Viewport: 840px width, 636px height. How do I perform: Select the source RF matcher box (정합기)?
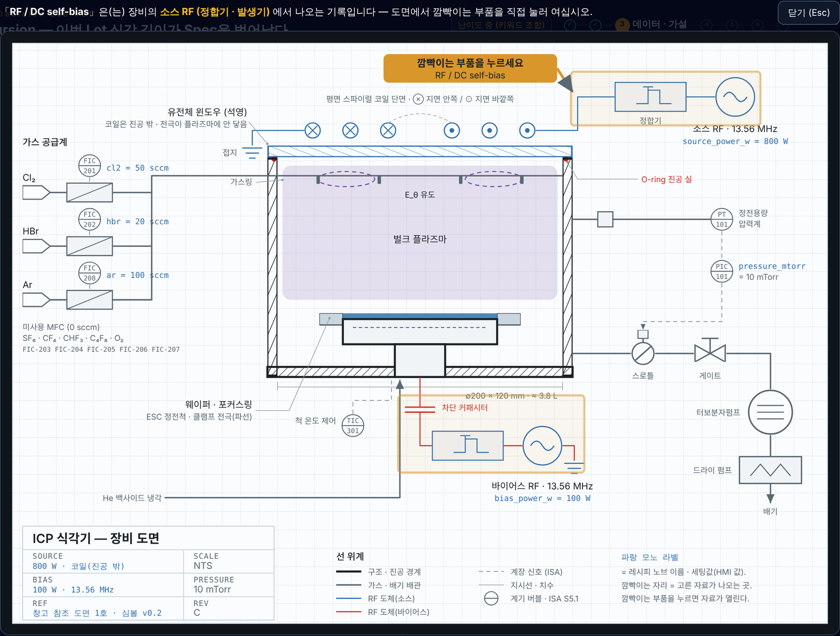pyautogui.click(x=650, y=97)
